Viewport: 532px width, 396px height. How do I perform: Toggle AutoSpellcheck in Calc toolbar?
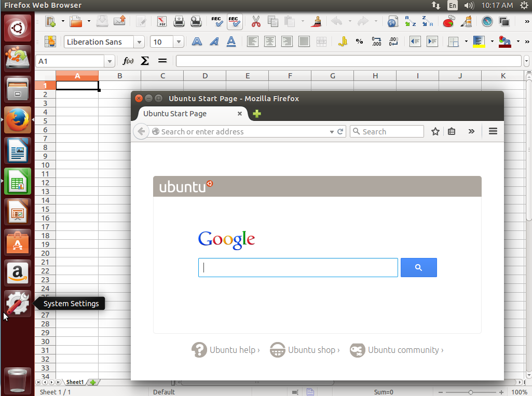click(x=234, y=21)
